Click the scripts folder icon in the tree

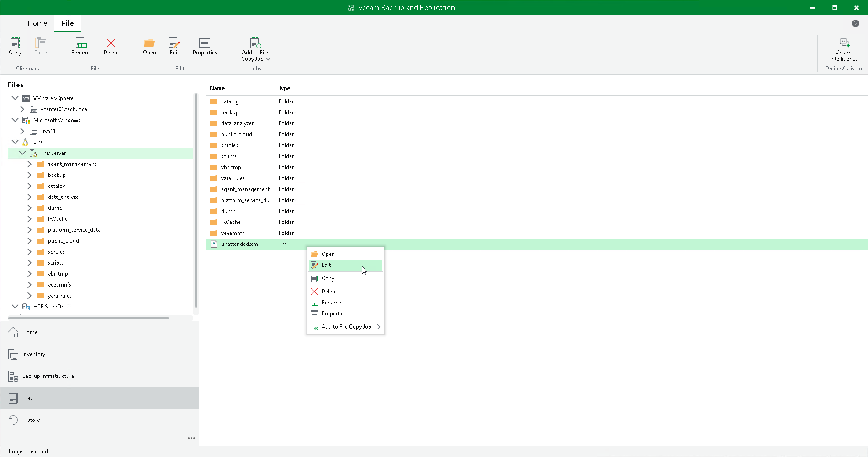pyautogui.click(x=41, y=263)
